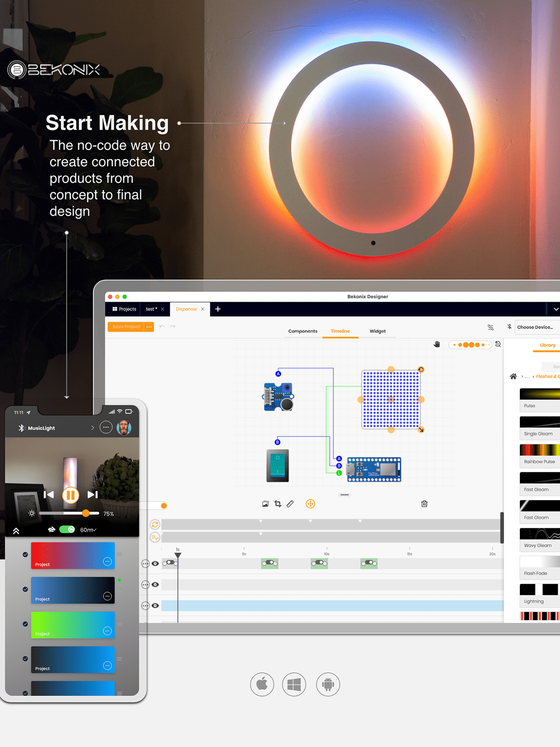
Task: Click the Bluetooth icon beside Choose Device
Action: point(509,327)
